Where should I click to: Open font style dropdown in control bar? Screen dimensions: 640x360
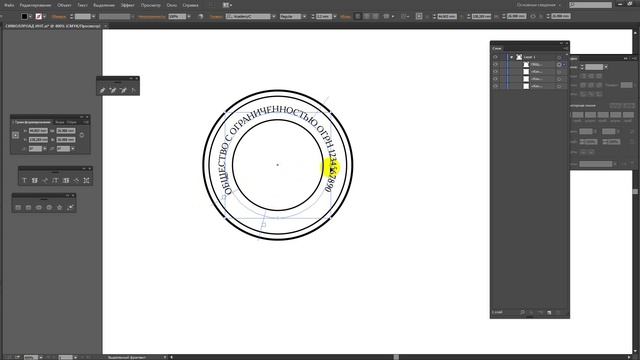coord(304,17)
